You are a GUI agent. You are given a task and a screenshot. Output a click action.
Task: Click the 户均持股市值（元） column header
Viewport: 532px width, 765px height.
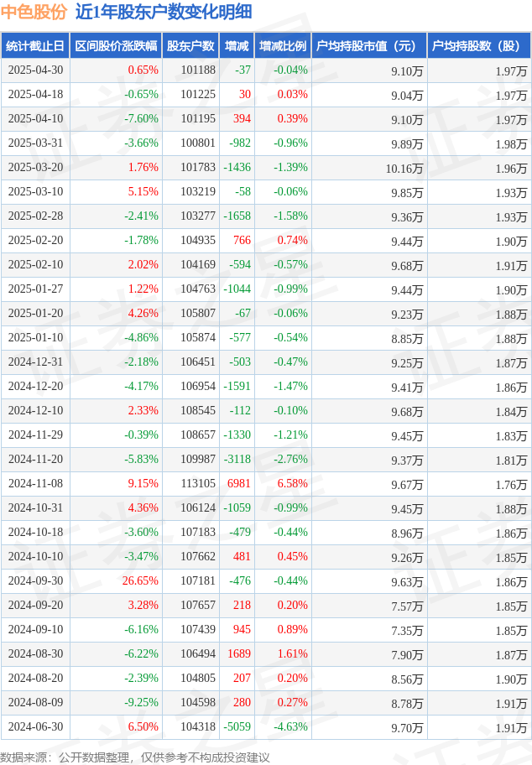coord(369,46)
